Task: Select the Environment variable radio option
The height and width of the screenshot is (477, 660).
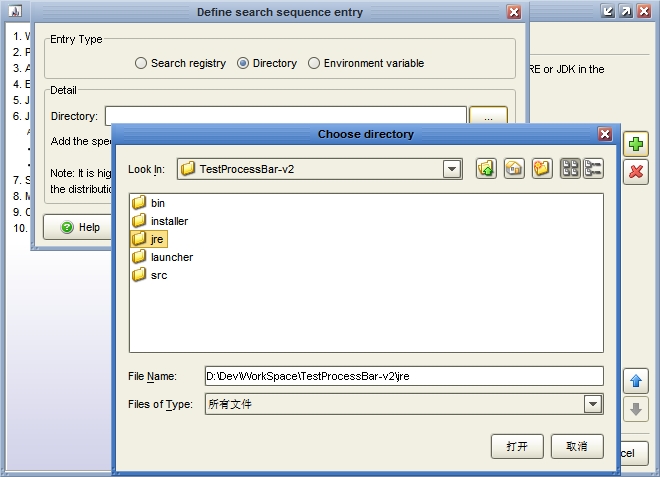Action: (x=366, y=63)
